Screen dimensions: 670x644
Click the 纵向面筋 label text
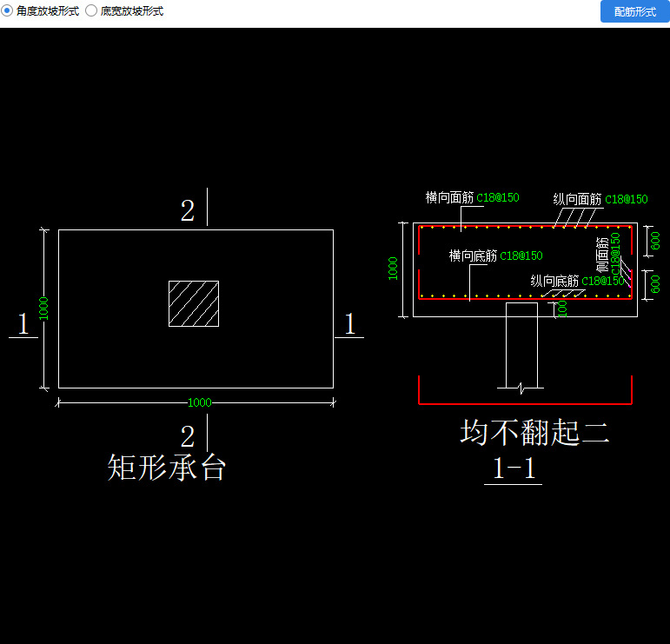coord(577,199)
